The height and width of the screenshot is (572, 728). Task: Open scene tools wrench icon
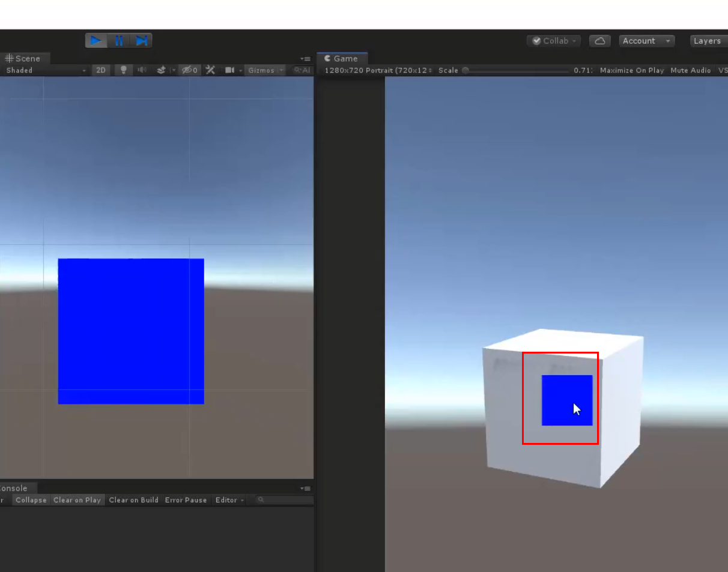pyautogui.click(x=210, y=70)
